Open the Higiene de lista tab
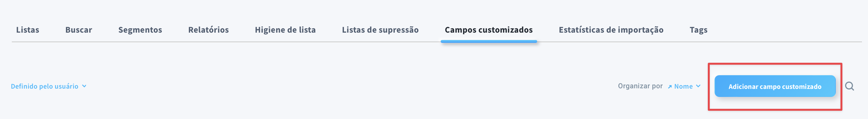The width and height of the screenshot is (868, 119). (285, 30)
